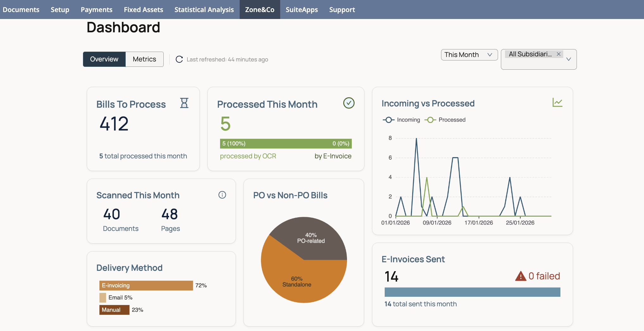Screen dimensions: 644x331
Task: Click the warning triangle next to 0 failed
Action: (x=521, y=276)
